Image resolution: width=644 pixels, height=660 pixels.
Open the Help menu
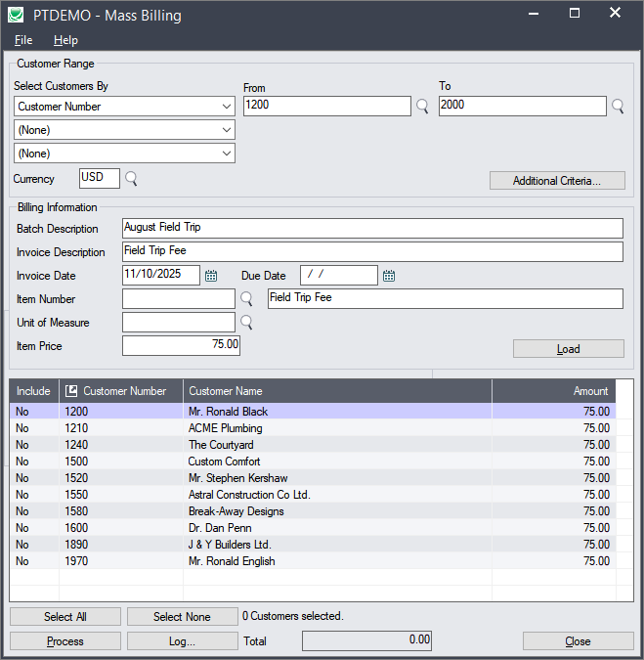[x=65, y=40]
